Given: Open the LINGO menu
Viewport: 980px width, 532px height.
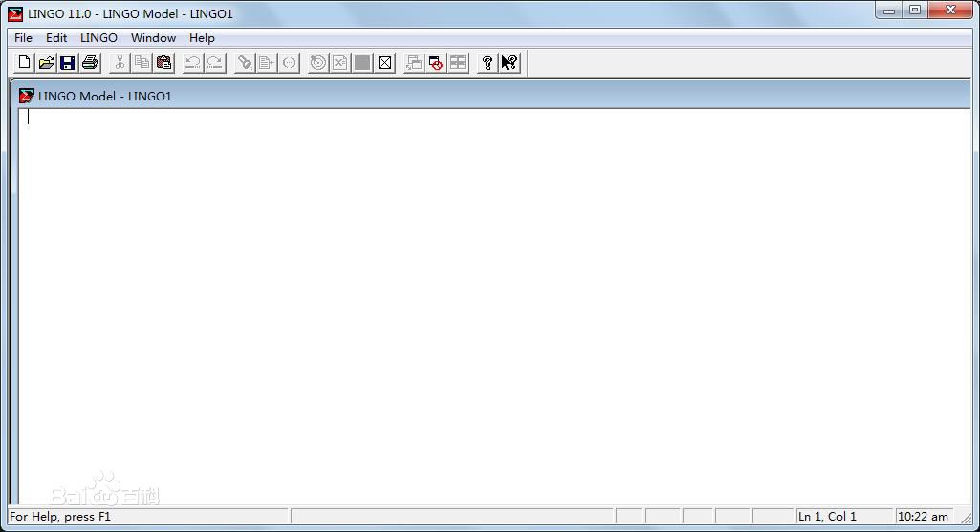Looking at the screenshot, I should tap(98, 38).
